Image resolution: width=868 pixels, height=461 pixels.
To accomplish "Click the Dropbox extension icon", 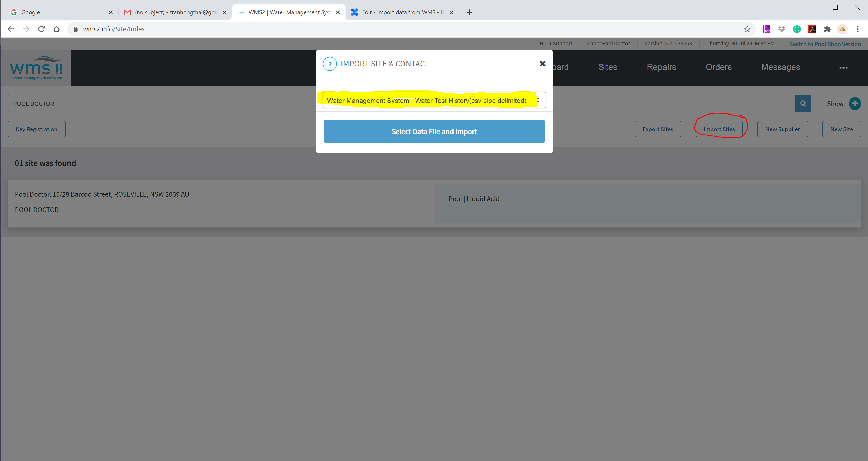I will click(x=782, y=29).
